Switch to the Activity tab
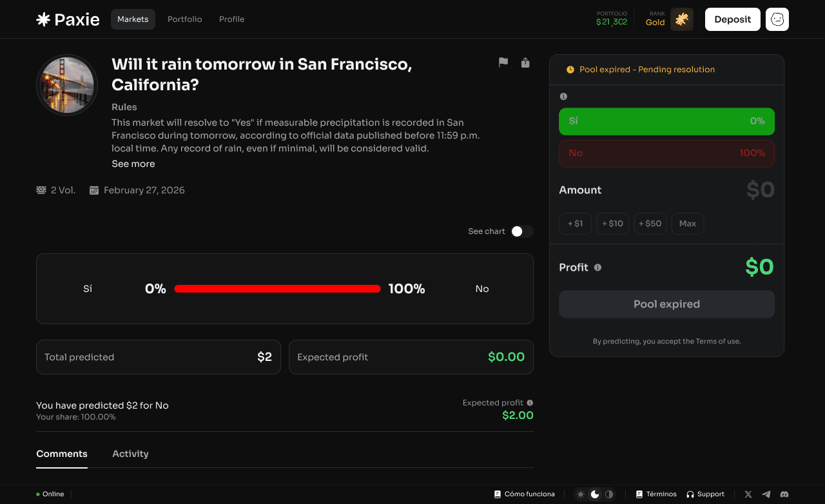Screen dimensions: 825x504 (130, 454)
